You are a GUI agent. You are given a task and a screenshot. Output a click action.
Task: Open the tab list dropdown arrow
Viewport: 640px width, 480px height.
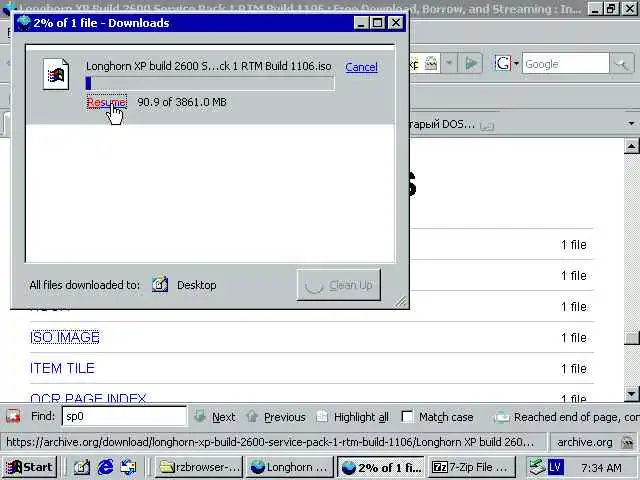(631, 123)
